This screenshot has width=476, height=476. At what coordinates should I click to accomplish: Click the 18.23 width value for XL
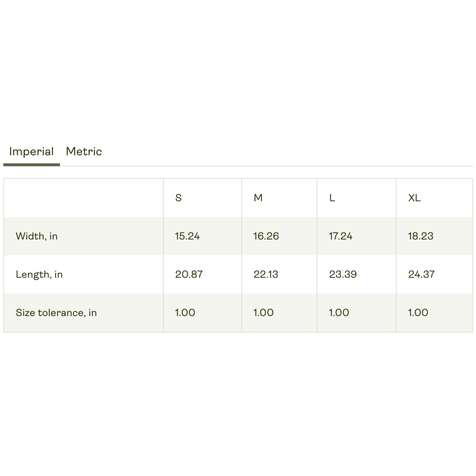pyautogui.click(x=420, y=236)
